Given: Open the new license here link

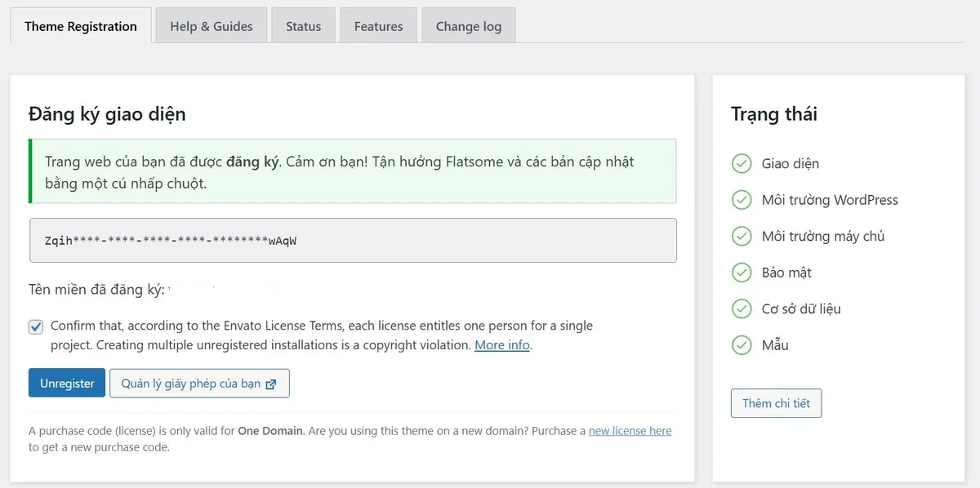Looking at the screenshot, I should (630, 431).
